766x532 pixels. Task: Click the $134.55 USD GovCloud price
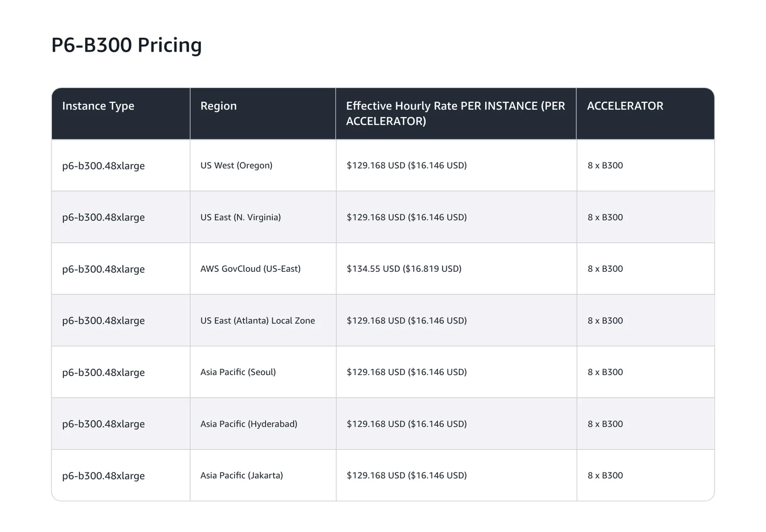[404, 269]
